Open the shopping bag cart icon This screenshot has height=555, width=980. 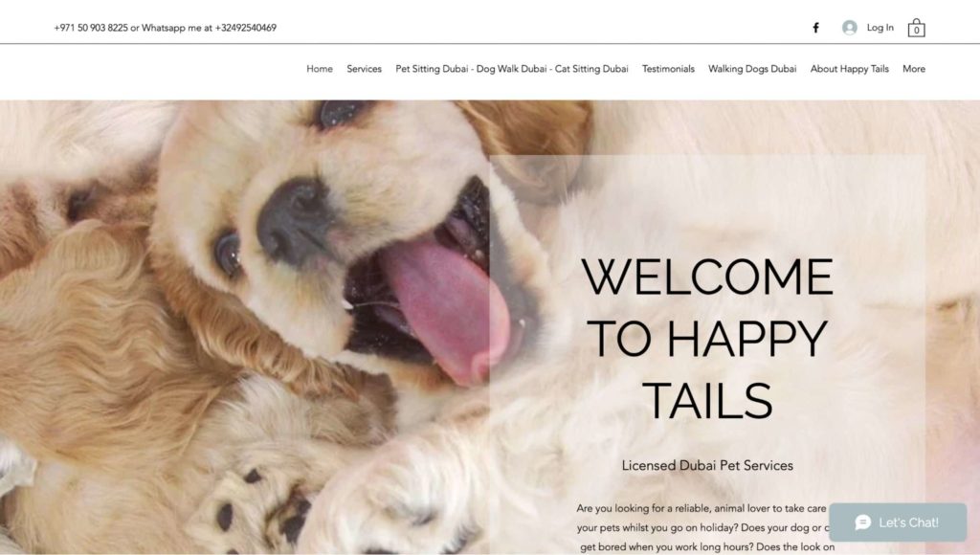point(916,28)
